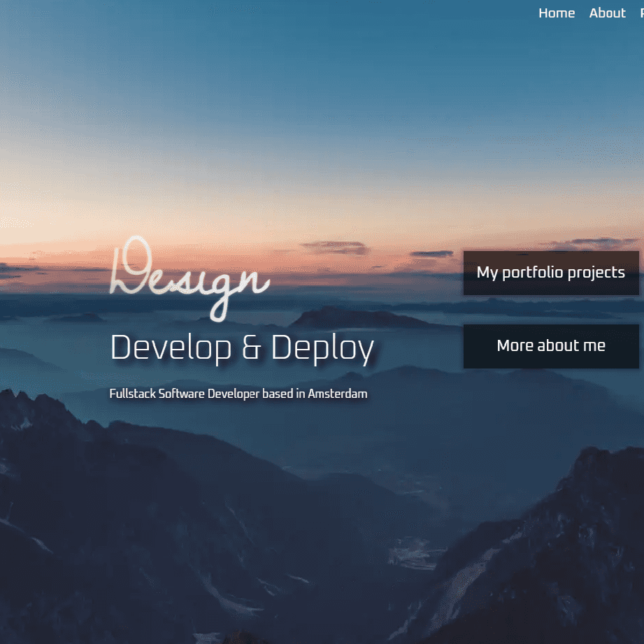The width and height of the screenshot is (644, 644).
Task: Click the valley town lights between mountains
Action: pyautogui.click(x=413, y=552)
